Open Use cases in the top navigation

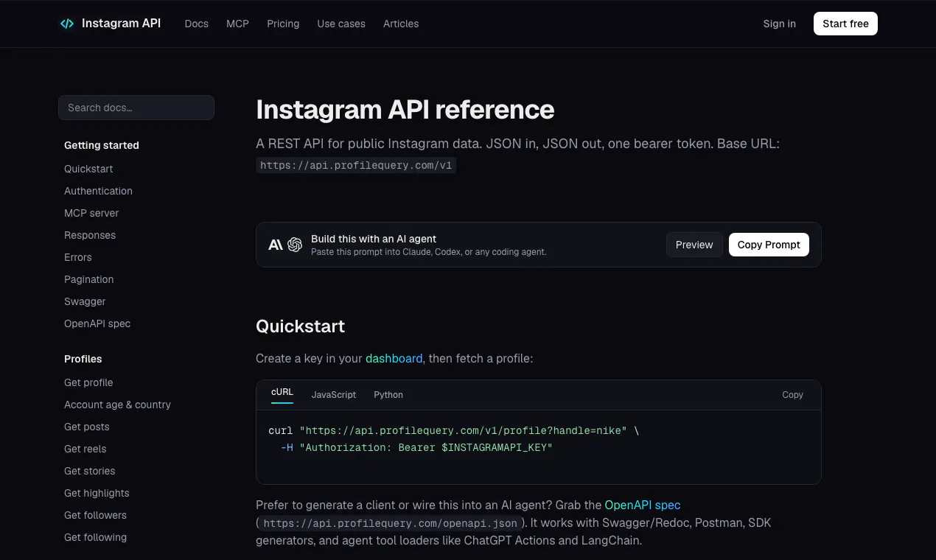point(341,24)
